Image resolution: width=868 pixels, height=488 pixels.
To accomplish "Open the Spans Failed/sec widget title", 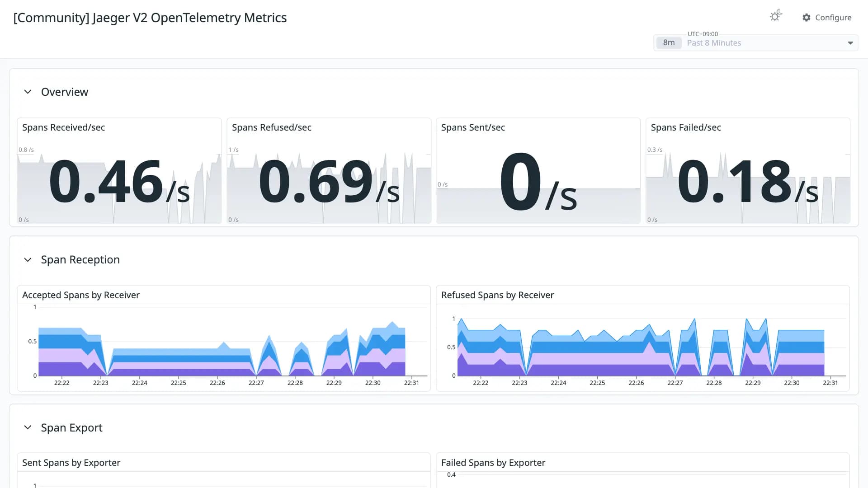I will pyautogui.click(x=686, y=127).
